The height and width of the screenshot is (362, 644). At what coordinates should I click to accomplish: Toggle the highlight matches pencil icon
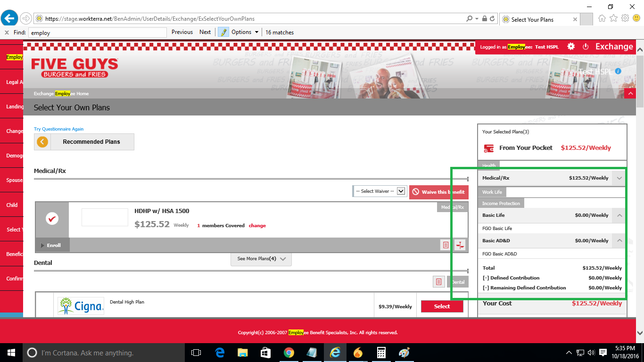(223, 32)
